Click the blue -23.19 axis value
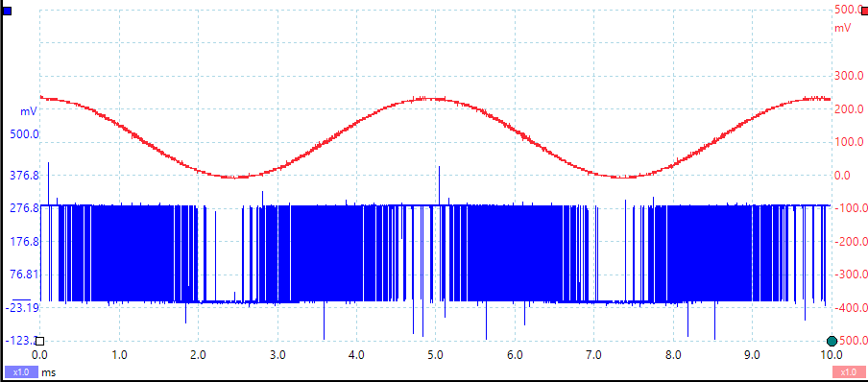868x382 pixels. (23, 307)
